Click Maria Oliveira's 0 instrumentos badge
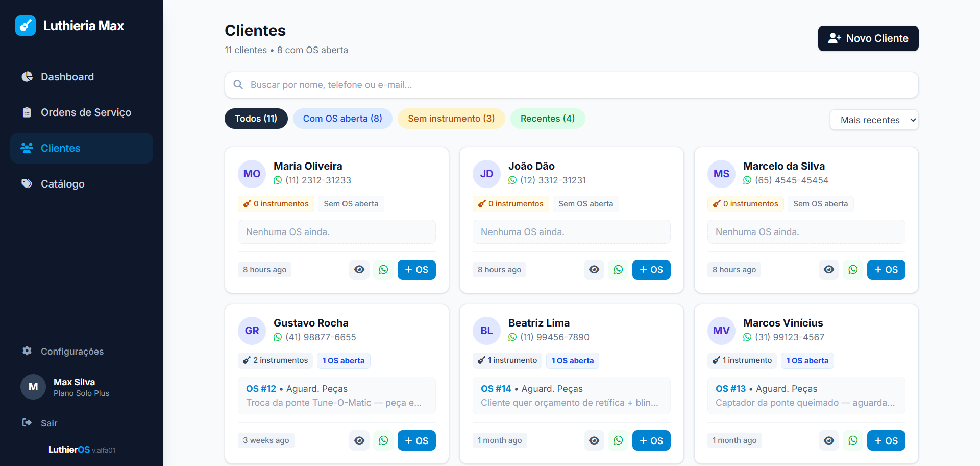Screen dimensions: 980x466 276,204
